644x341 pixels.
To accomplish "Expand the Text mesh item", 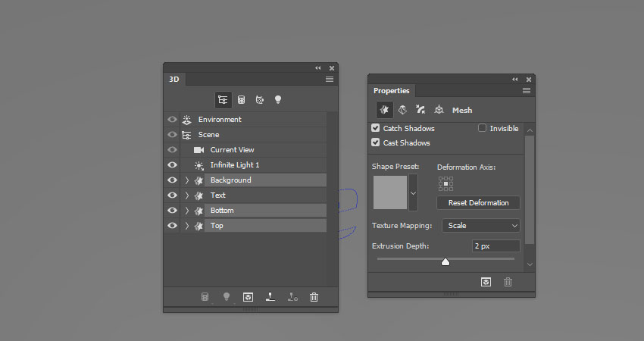I will click(x=187, y=196).
